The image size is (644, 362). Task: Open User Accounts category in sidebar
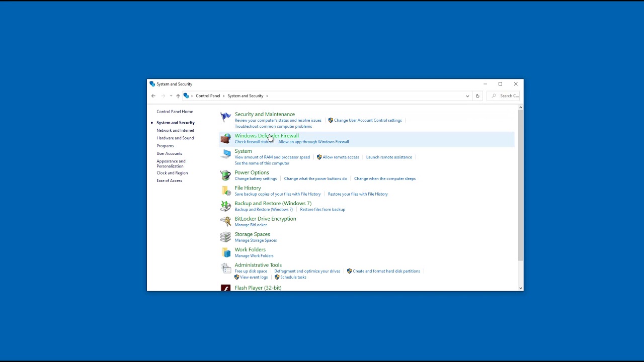pos(169,153)
